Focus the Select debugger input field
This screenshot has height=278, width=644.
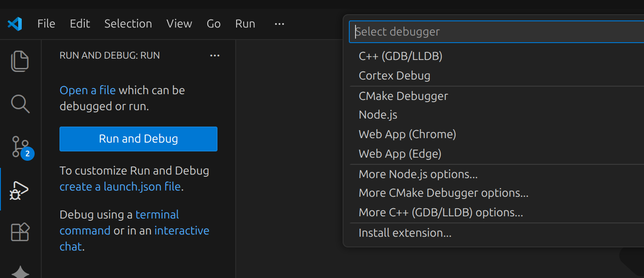coord(496,32)
